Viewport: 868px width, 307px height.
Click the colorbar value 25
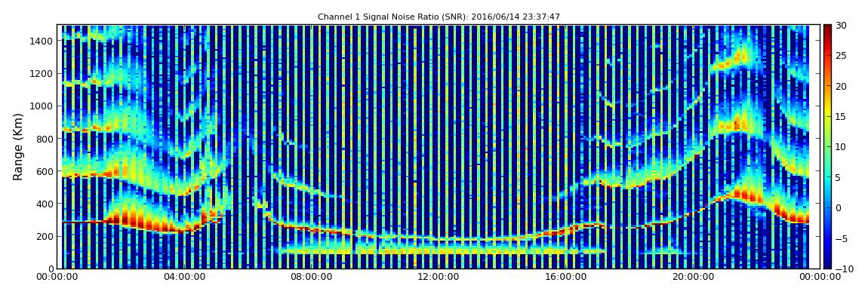(841, 56)
